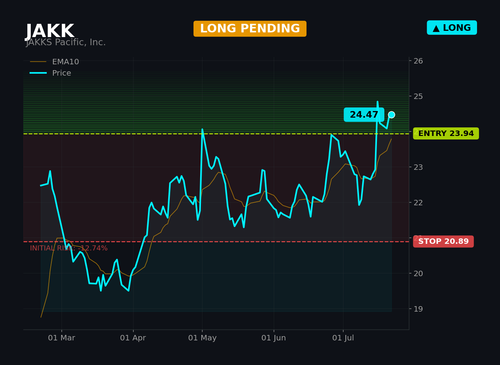The image size is (500, 365).
Task: Select the JAKK ticker symbol title
Action: (50, 31)
